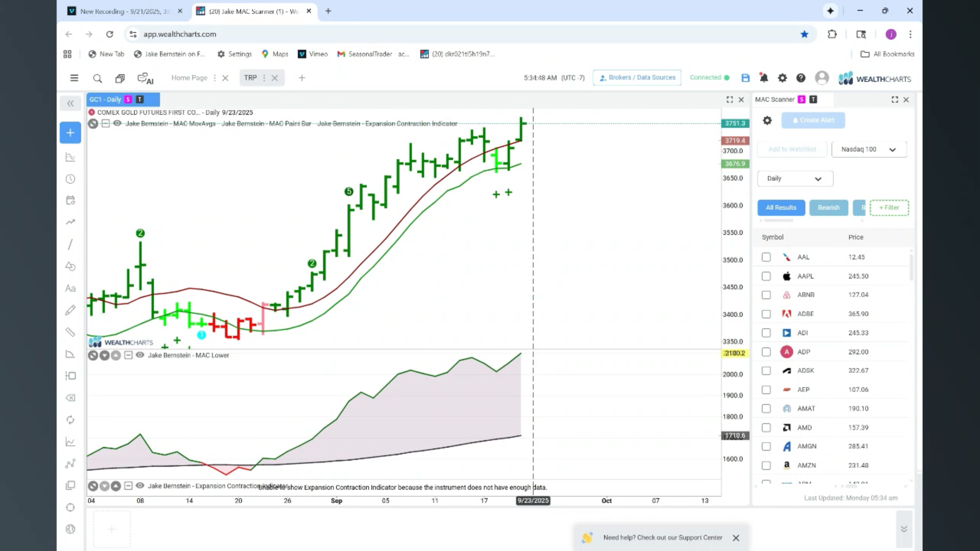Image resolution: width=980 pixels, height=551 pixels.
Task: Select the TRP workspace tab
Action: (250, 78)
